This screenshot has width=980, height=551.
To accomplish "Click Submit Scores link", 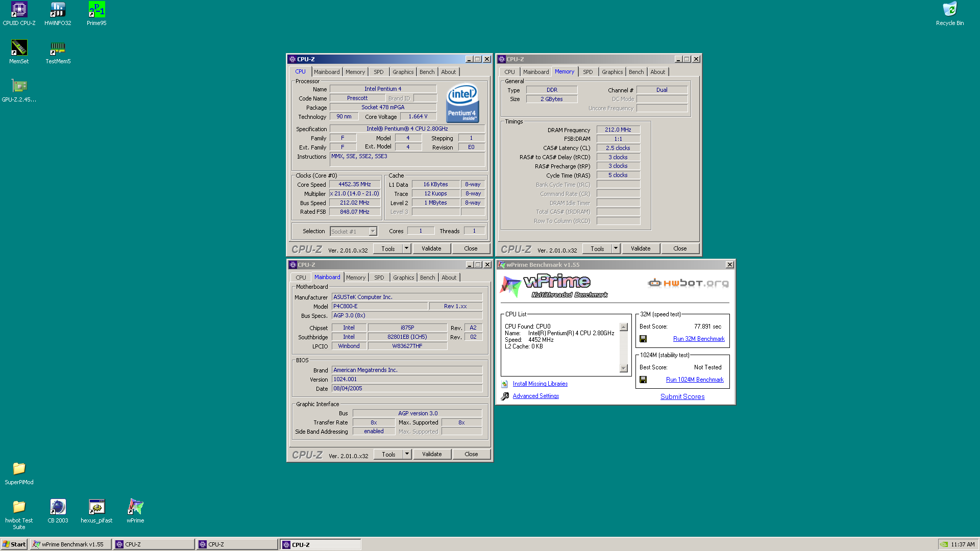I will 682,396.
